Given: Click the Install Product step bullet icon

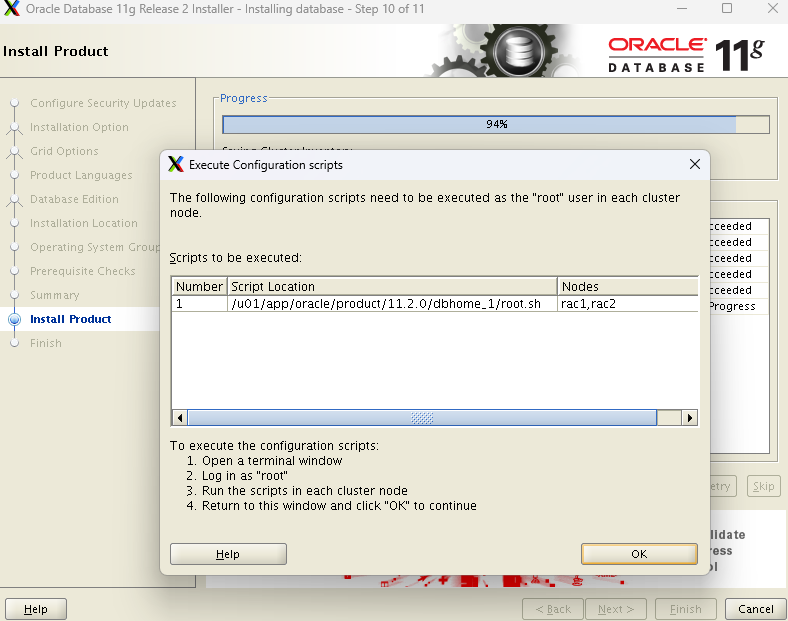Looking at the screenshot, I should (x=15, y=319).
